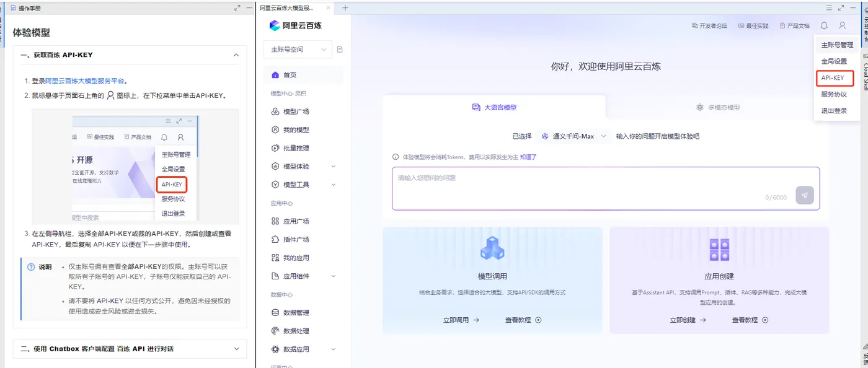Open the 开发者论坛 link
Viewport: 868px width, 368px height.
coord(709,26)
